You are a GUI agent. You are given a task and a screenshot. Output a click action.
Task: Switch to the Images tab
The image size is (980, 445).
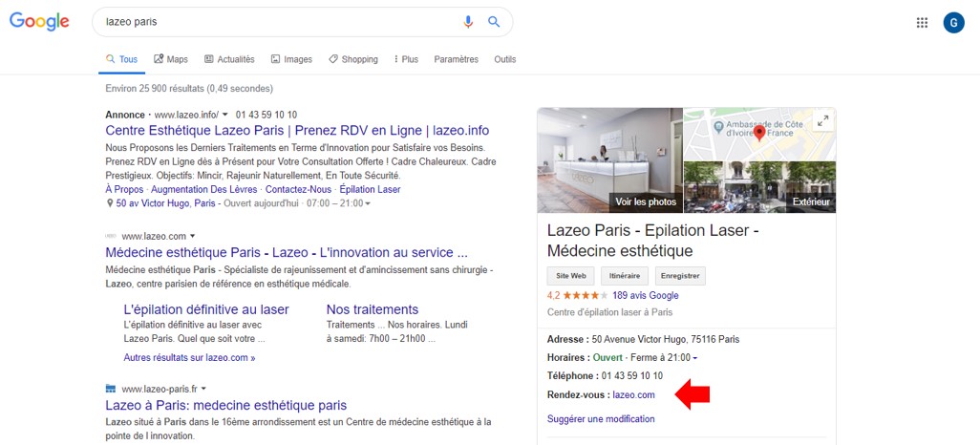[291, 59]
